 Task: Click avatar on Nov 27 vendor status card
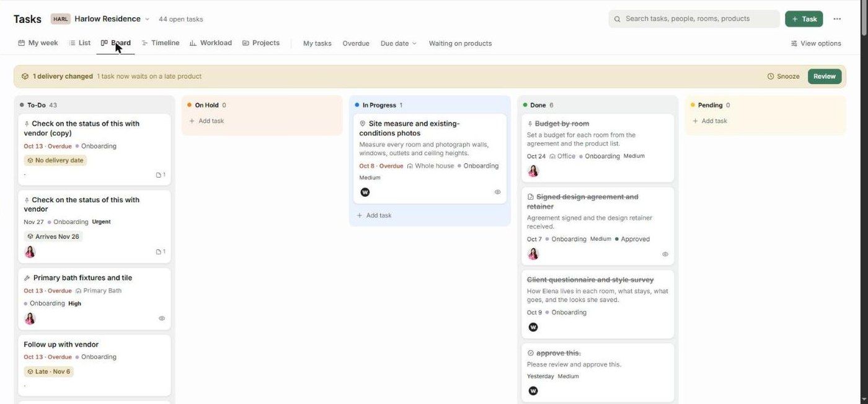(x=30, y=252)
